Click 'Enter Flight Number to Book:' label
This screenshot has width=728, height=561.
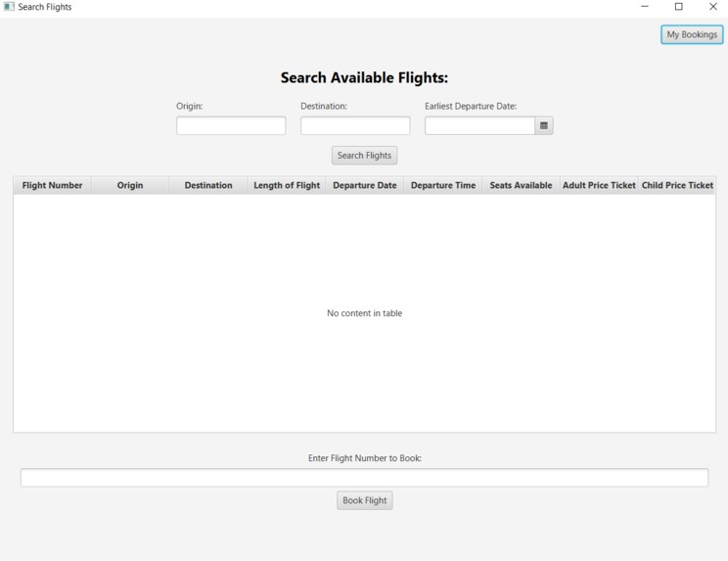[x=365, y=458]
